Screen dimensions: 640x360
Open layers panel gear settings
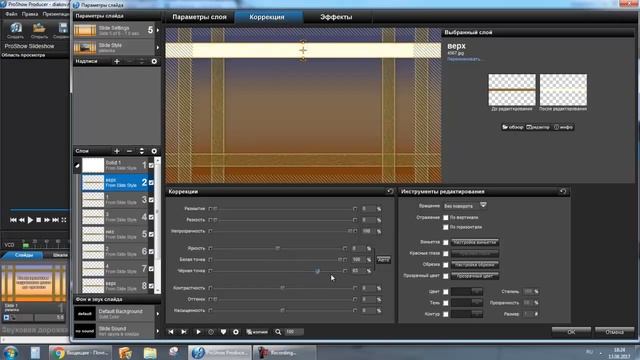tap(154, 151)
